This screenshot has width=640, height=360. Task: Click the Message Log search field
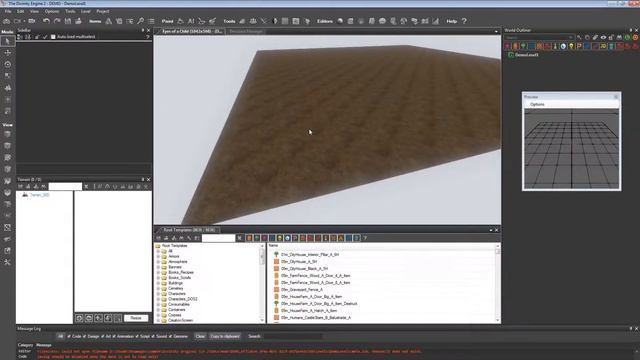(293, 336)
